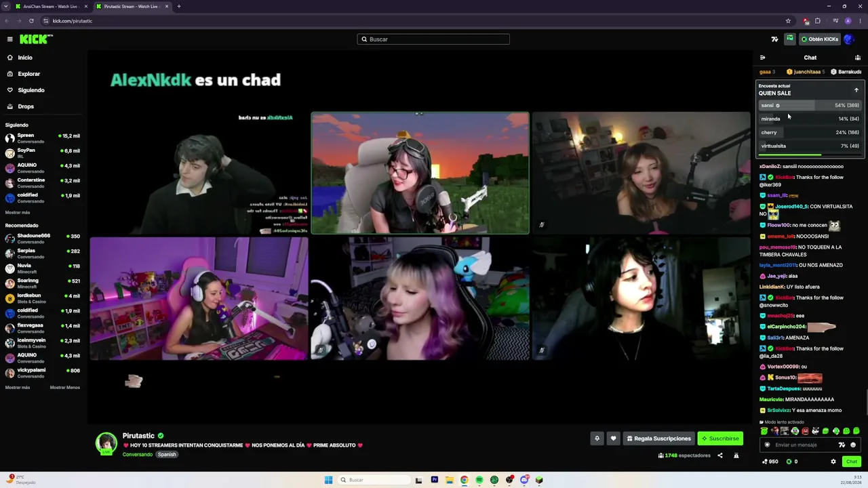Open flexvegaaa channel in recommended list
This screenshot has width=868, height=488.
[x=43, y=328]
